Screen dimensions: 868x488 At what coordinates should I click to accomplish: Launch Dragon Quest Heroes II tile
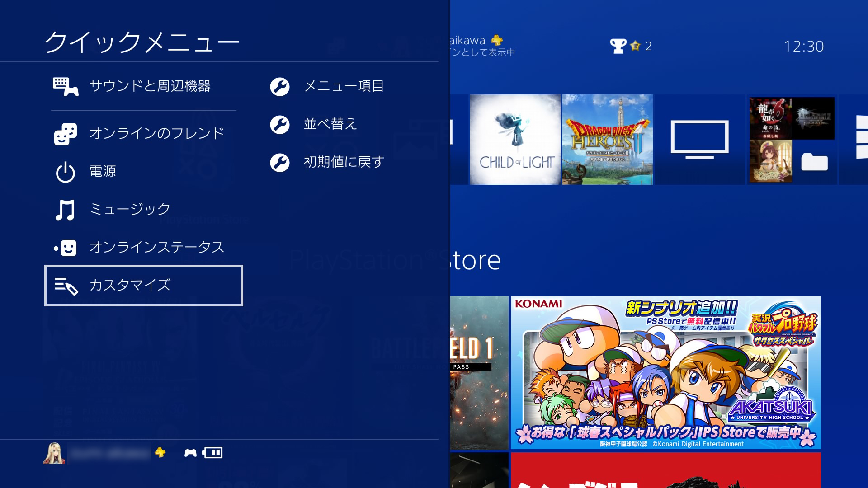tap(607, 139)
